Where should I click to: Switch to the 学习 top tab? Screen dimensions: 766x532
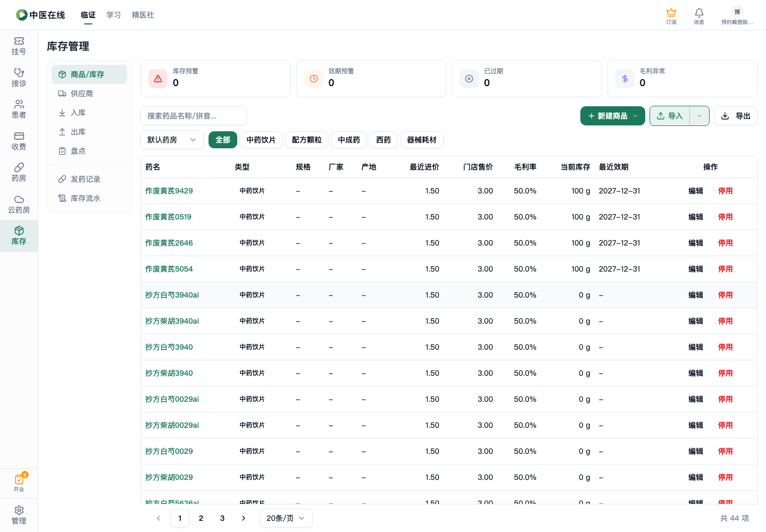(114, 15)
